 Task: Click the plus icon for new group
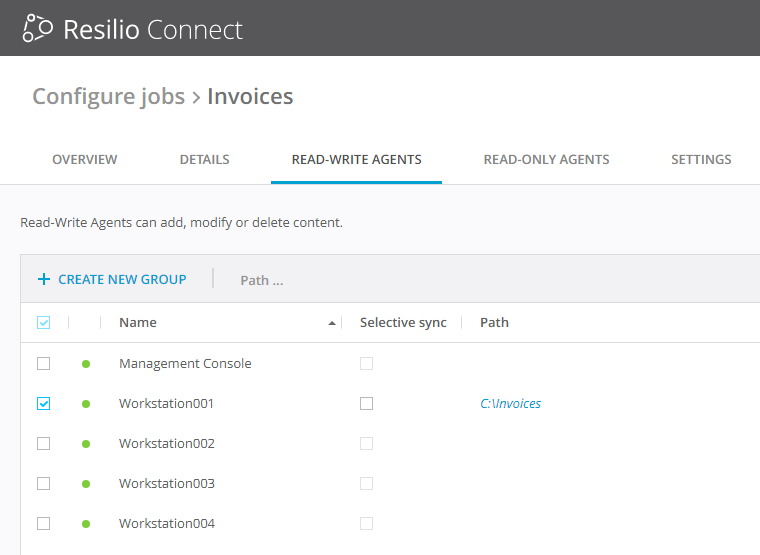(43, 280)
